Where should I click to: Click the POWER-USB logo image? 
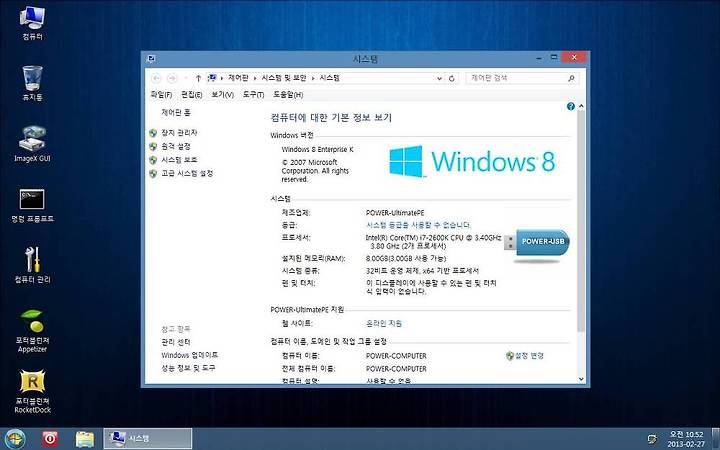pos(537,245)
